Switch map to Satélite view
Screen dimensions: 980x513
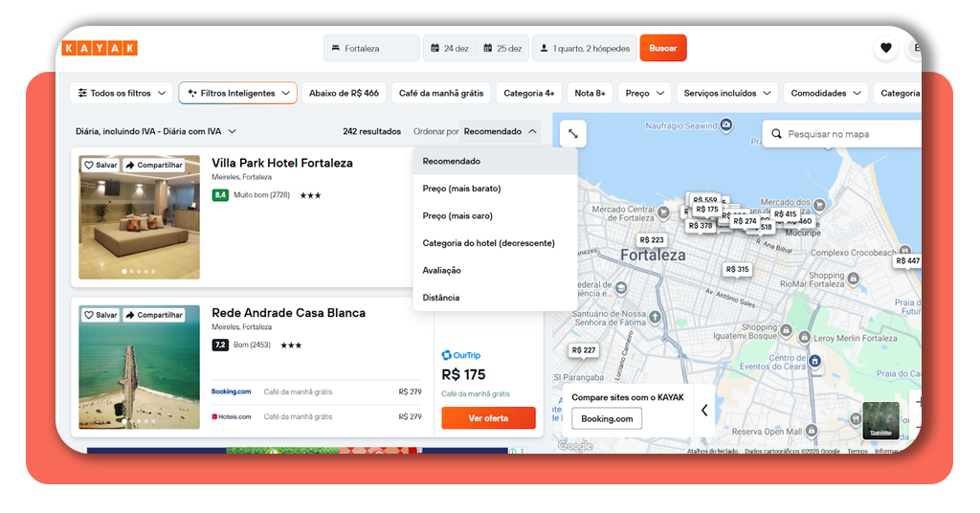pyautogui.click(x=880, y=420)
